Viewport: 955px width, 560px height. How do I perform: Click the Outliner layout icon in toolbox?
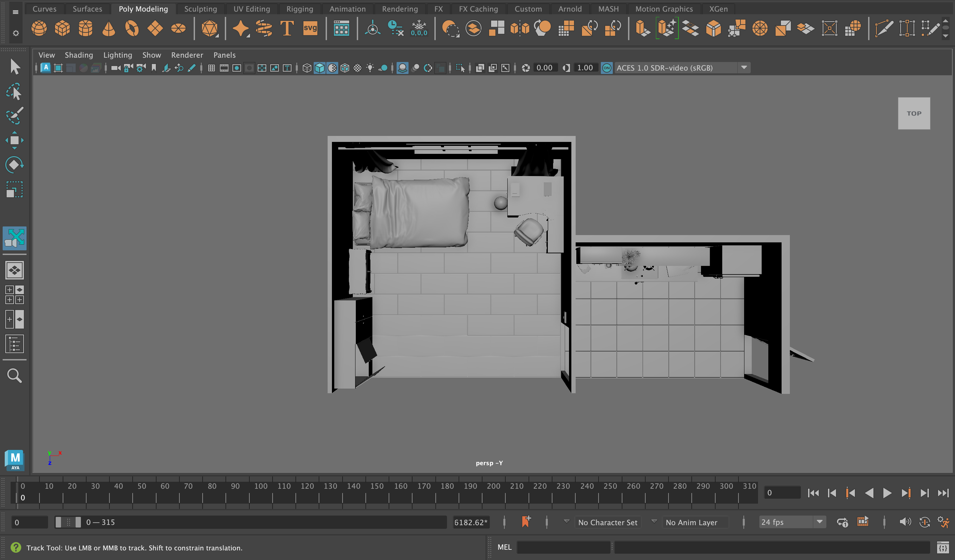point(15,344)
